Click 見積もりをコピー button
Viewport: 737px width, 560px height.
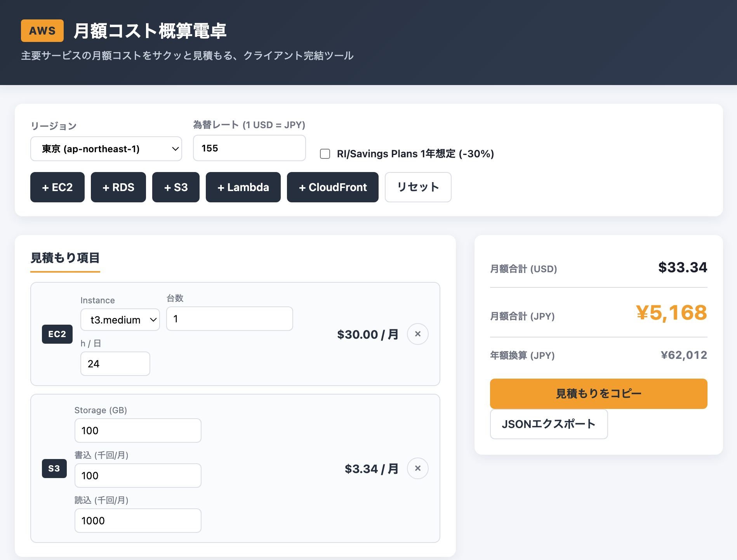coord(598,394)
